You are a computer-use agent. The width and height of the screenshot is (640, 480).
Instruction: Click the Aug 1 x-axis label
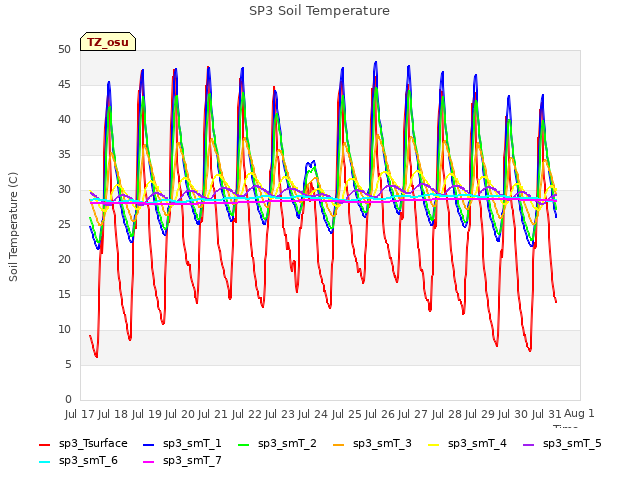(579, 414)
